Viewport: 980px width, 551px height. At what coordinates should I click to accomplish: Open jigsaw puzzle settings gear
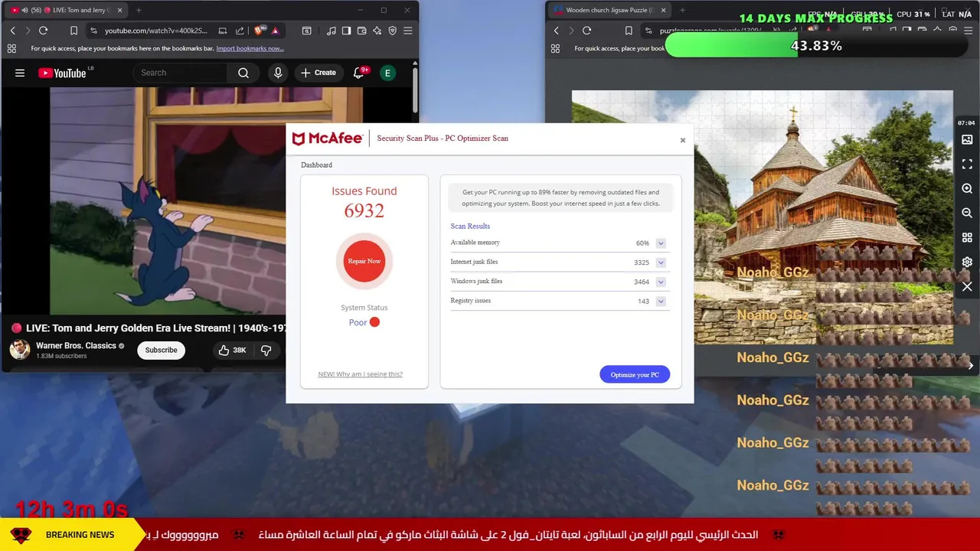coord(967,262)
